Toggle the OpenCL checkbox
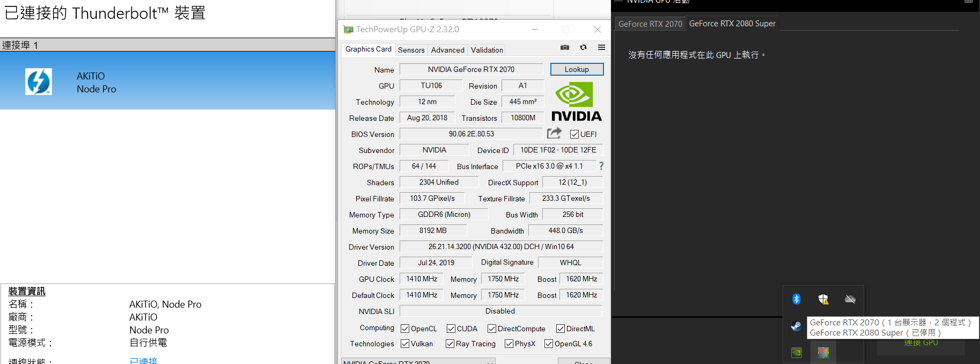This screenshot has height=364, width=980. (406, 329)
